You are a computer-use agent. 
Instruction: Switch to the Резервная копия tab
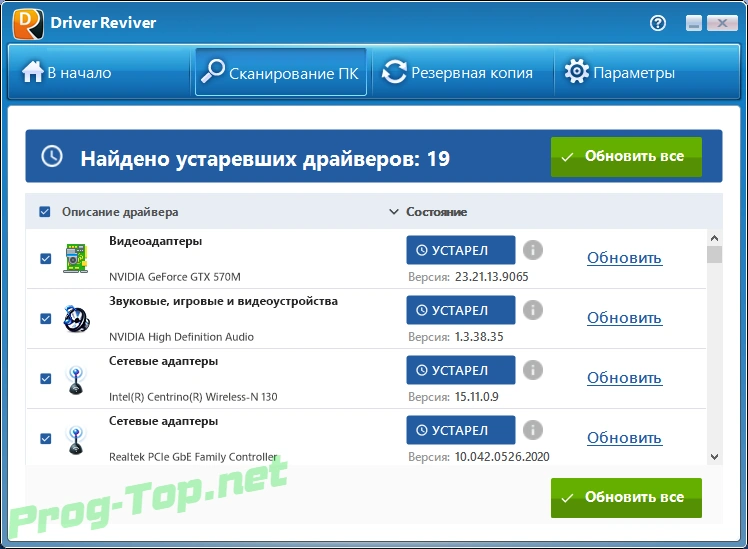pyautogui.click(x=463, y=73)
